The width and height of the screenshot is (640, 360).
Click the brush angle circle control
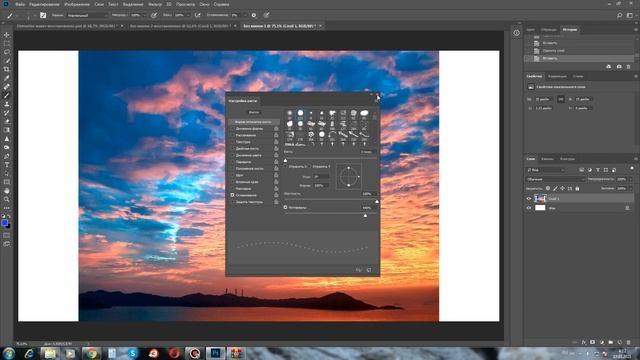pos(349,176)
